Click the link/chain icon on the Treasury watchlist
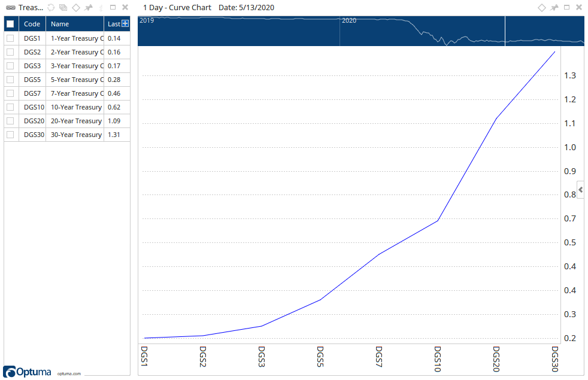Viewport: 588px width, 380px height. pos(11,7)
